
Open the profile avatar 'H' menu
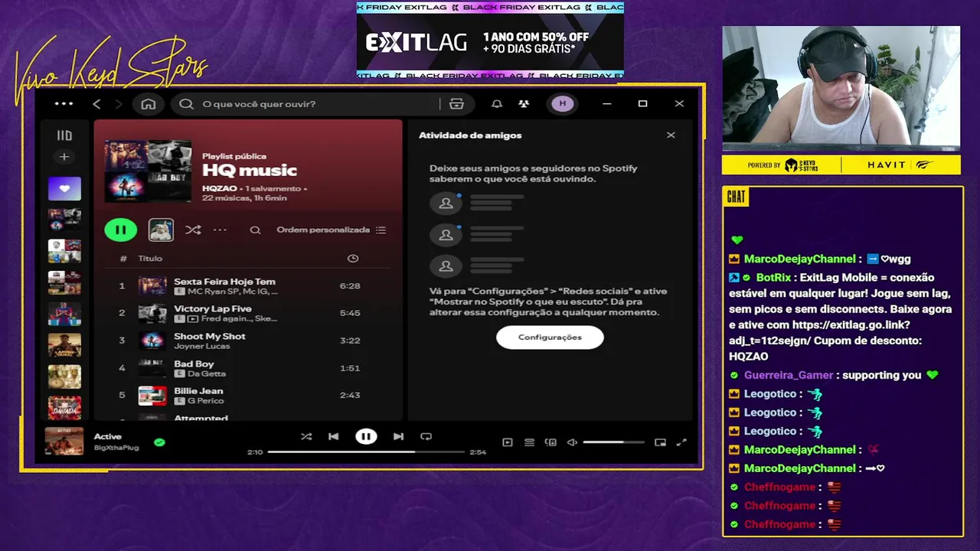coord(563,104)
